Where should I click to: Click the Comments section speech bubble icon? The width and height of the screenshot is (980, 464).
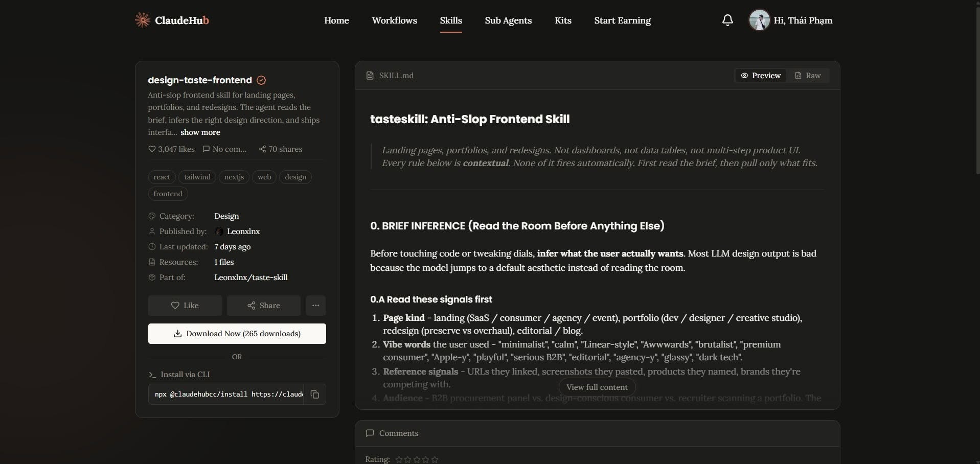pyautogui.click(x=370, y=433)
